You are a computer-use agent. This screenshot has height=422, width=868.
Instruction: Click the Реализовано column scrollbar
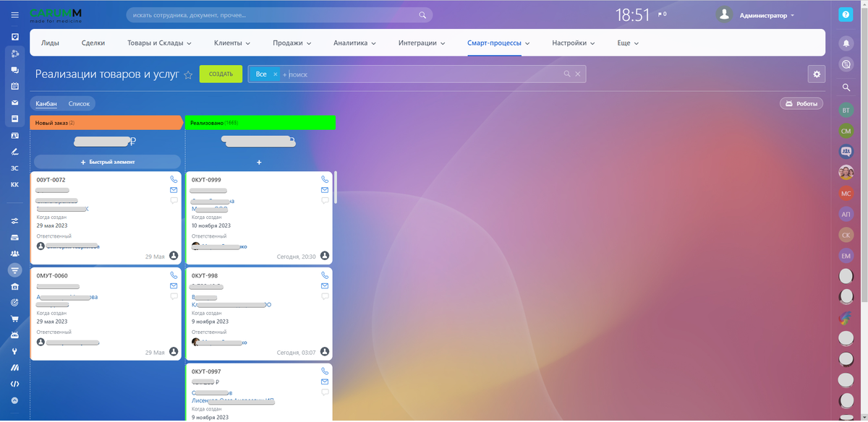336,187
